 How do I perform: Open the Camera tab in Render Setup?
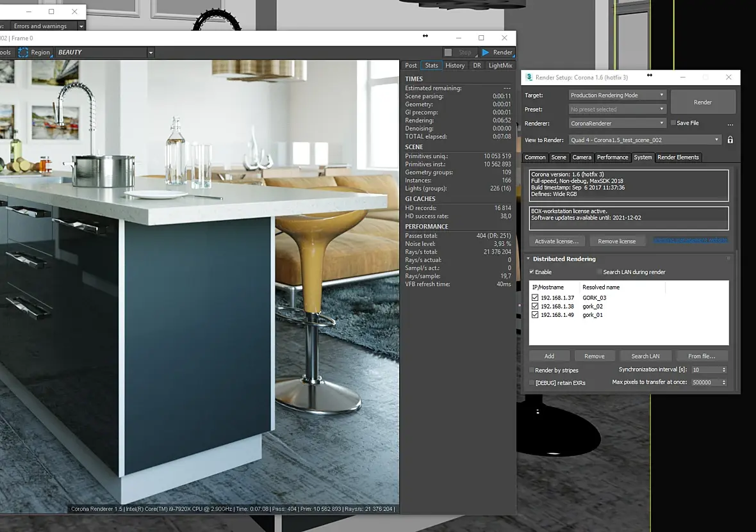pos(582,157)
